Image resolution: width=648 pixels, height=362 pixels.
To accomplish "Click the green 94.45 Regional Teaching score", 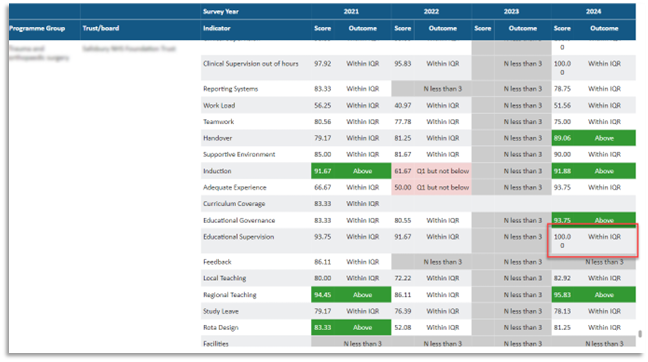I will pyautogui.click(x=322, y=295).
